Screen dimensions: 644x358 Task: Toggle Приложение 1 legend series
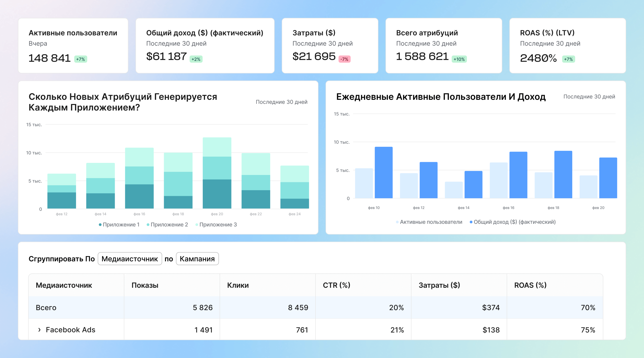pyautogui.click(x=119, y=225)
